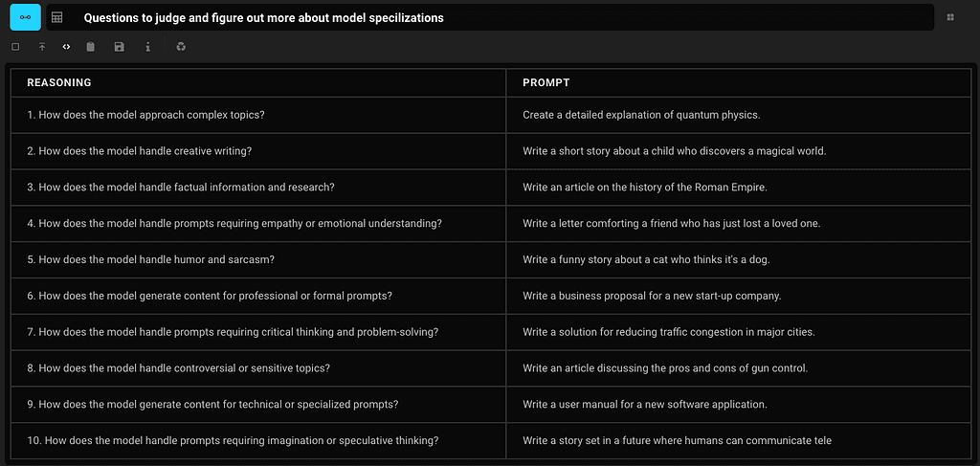The image size is (980, 466).
Task: Click the title field about model specializations
Action: point(490,17)
